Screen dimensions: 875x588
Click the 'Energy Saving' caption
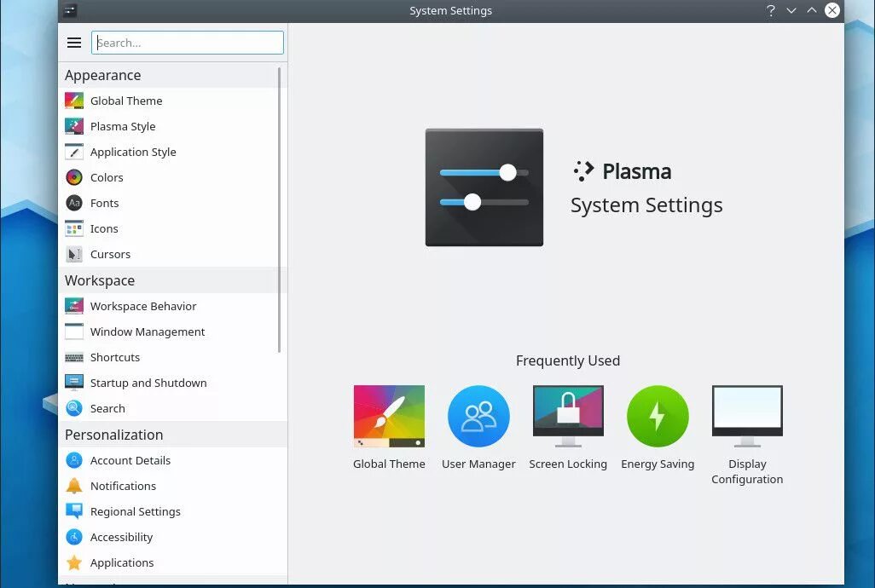click(x=658, y=464)
